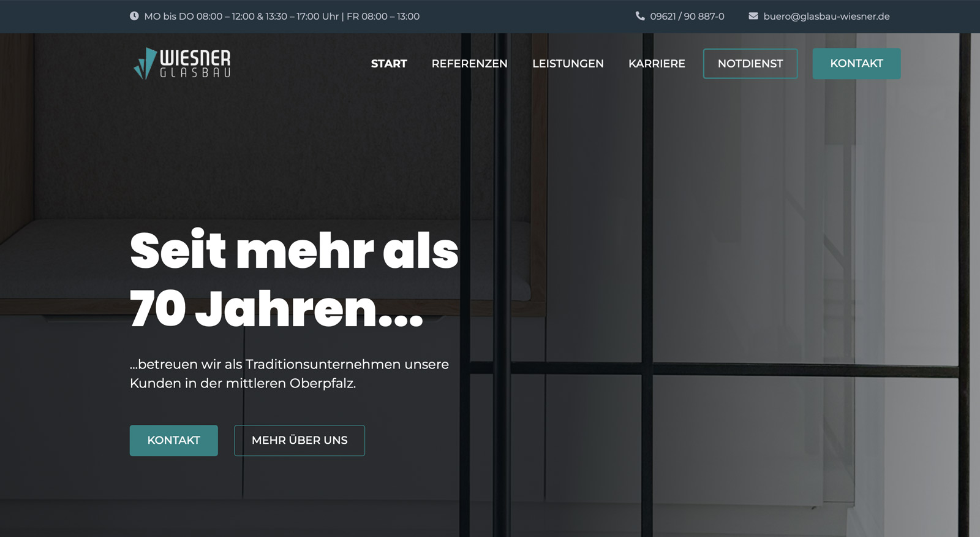The height and width of the screenshot is (537, 980).
Task: Click the KONTAKT button below hero text
Action: [x=174, y=440]
